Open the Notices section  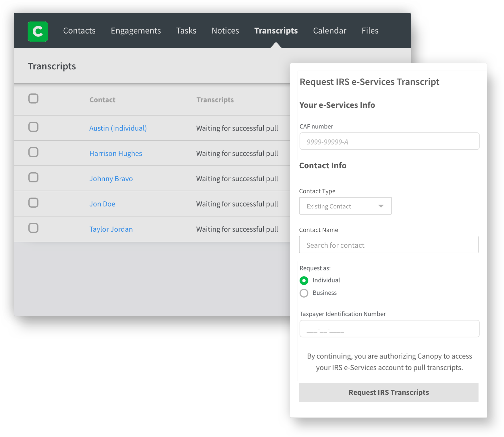(225, 31)
